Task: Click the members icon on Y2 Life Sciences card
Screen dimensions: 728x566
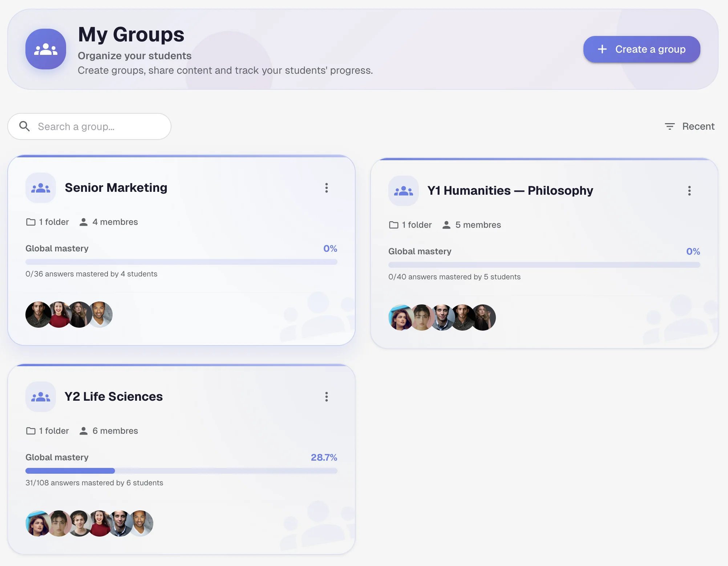Action: (x=84, y=430)
